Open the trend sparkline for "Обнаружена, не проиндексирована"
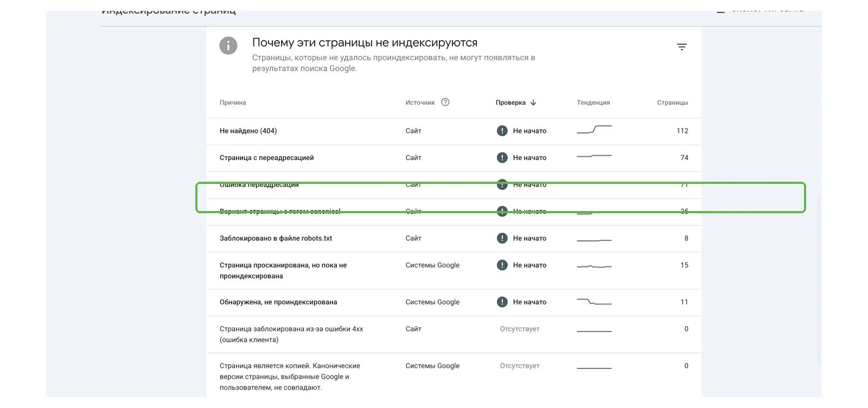The image size is (868, 408). pos(594,301)
